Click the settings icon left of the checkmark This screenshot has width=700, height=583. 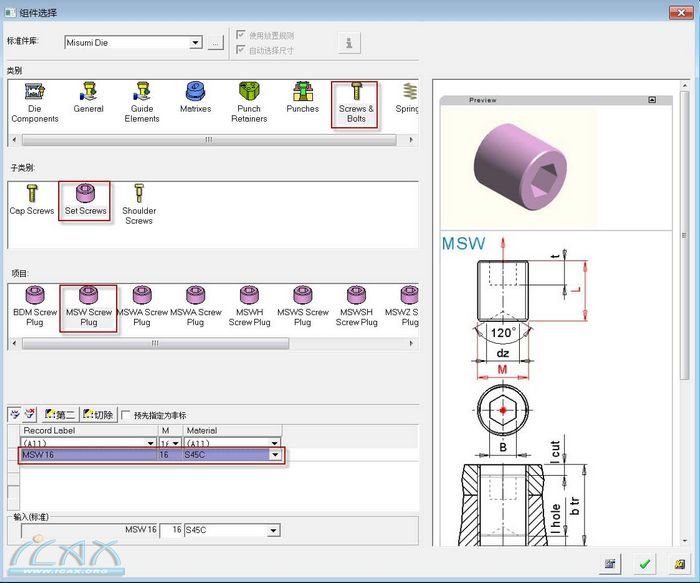pos(610,564)
